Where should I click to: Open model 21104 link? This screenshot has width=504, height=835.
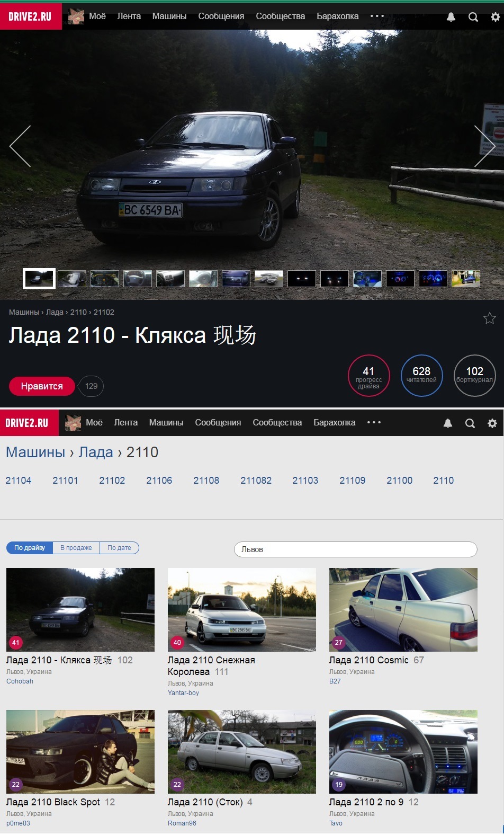tap(19, 481)
